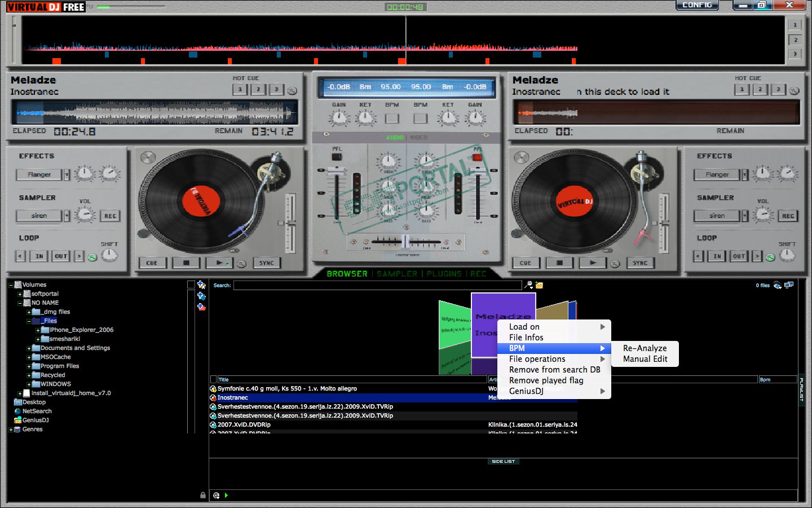Choose Re-Analyze from the BPM submenu
Viewport: 812px width, 508px height.
click(645, 348)
